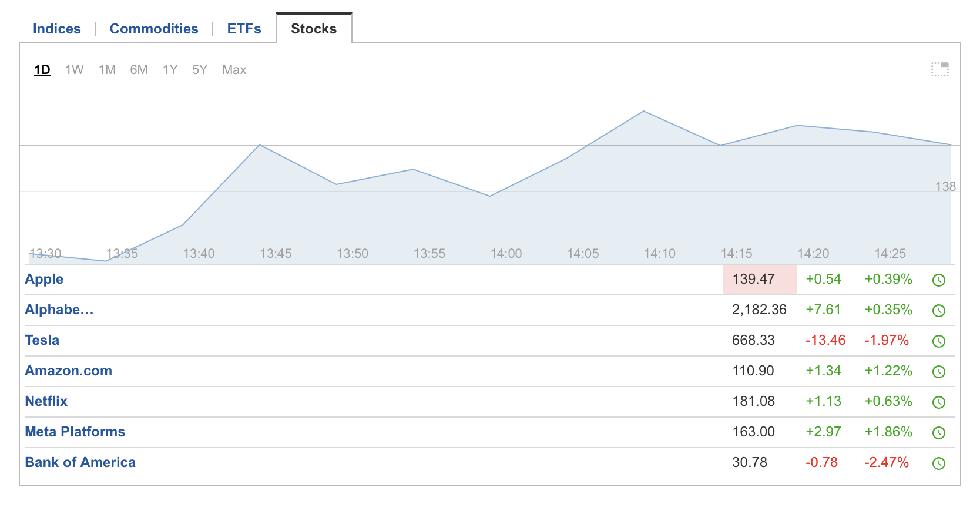Click the chart peak near 14:10

coord(644,111)
